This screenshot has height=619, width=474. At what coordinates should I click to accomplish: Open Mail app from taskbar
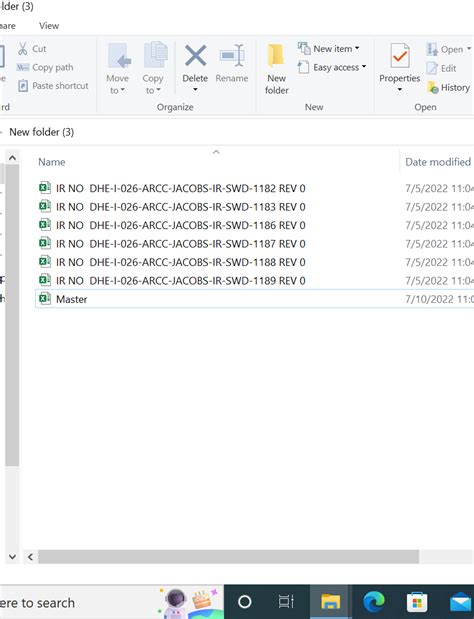tap(461, 603)
